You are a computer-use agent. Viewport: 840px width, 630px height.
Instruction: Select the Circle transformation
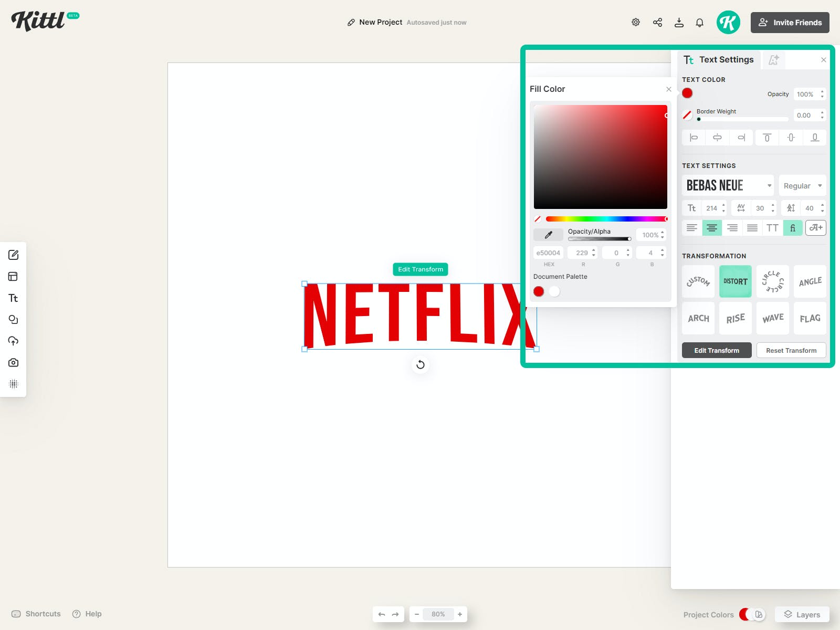coord(773,281)
